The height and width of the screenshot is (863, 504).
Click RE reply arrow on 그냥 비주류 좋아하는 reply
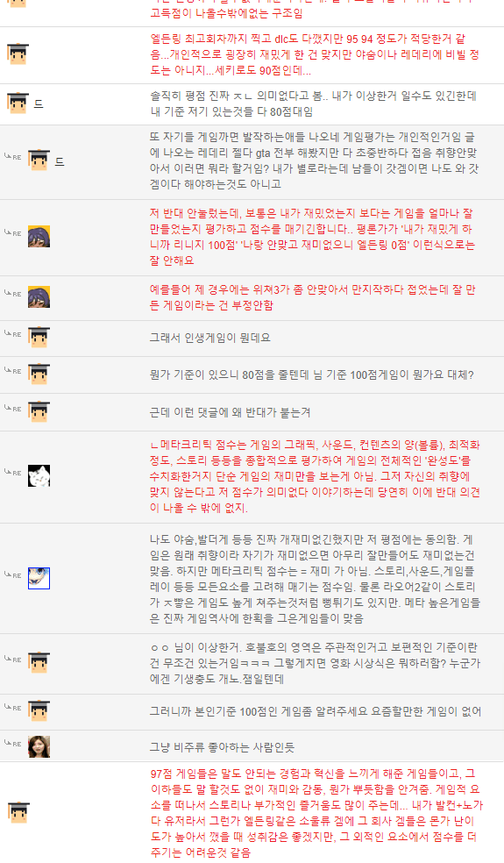pos(12,743)
